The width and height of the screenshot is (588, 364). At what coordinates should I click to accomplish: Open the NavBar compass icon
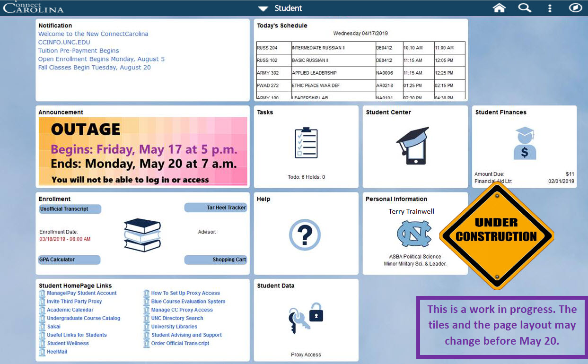click(x=575, y=8)
